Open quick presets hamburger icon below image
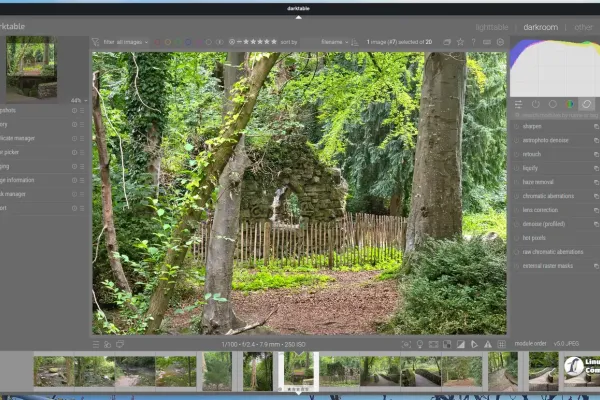Viewport: 600px width, 400px height. click(x=96, y=344)
